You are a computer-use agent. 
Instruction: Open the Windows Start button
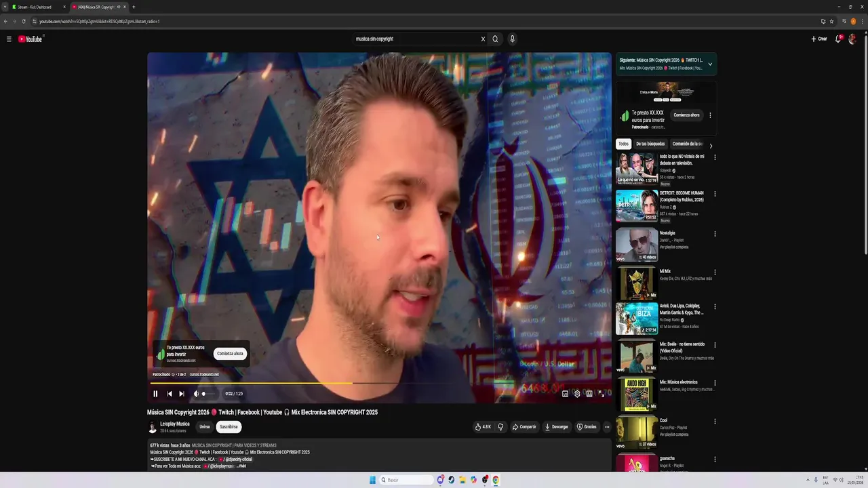(x=372, y=480)
